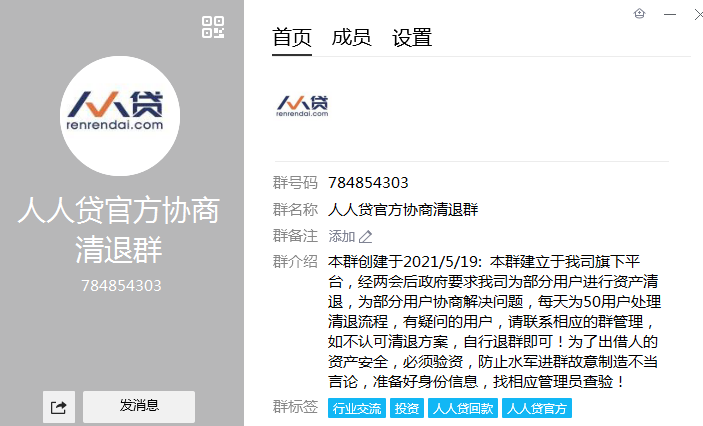Click the 群号码 label

point(295,183)
